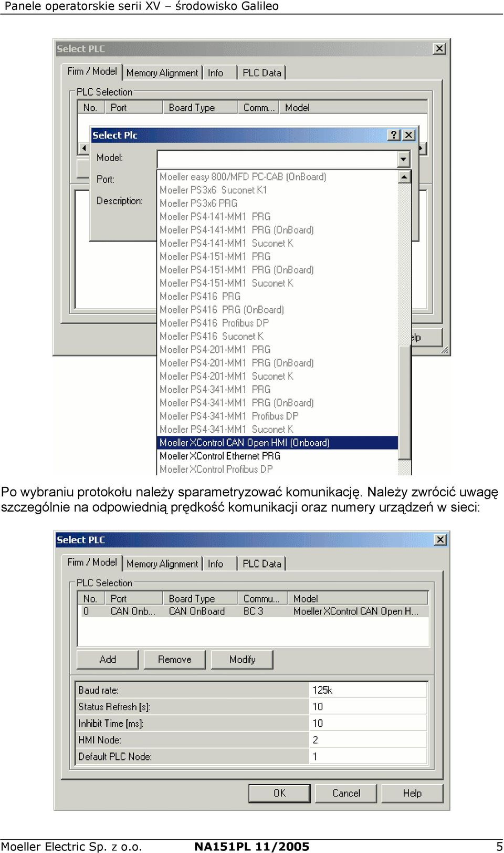Select Moeller PS4-151-MM1 PRG (OnBoard)
Screen dimensions: 504x853
(x=278, y=270)
